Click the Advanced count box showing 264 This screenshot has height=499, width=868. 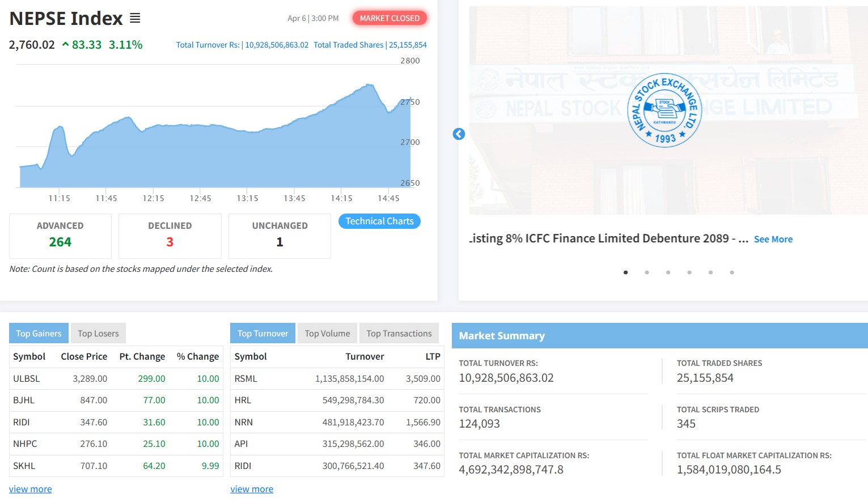click(x=60, y=236)
